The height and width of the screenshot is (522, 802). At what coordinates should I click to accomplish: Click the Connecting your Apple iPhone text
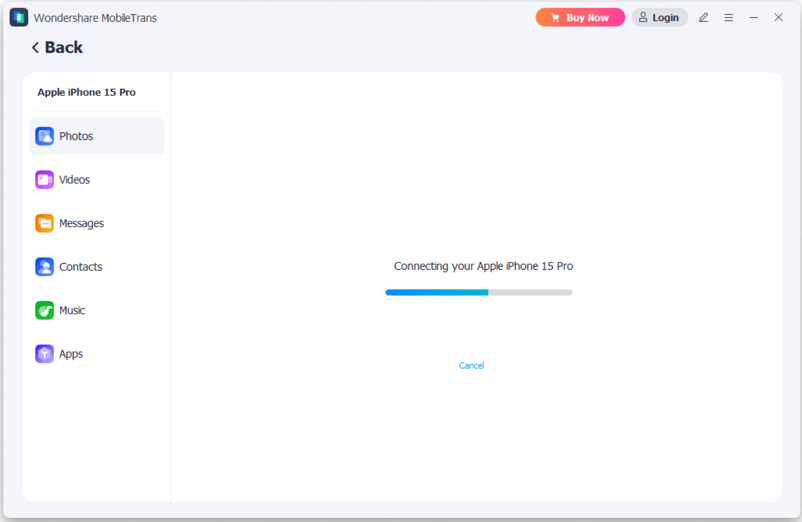[x=483, y=266]
